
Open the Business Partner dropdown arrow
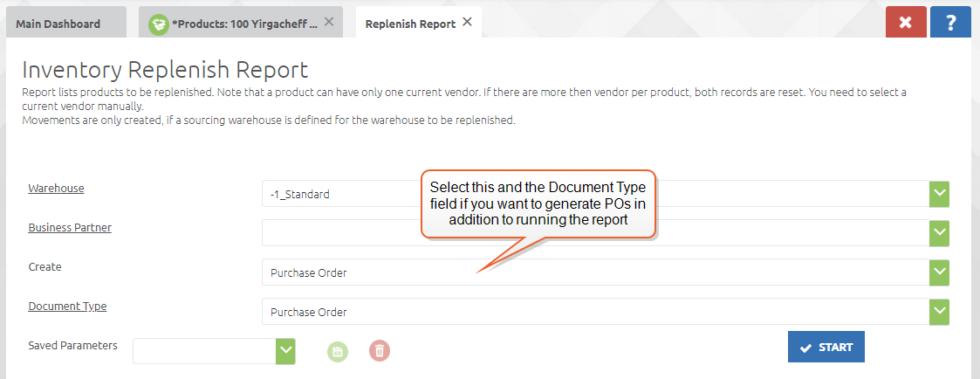(939, 233)
